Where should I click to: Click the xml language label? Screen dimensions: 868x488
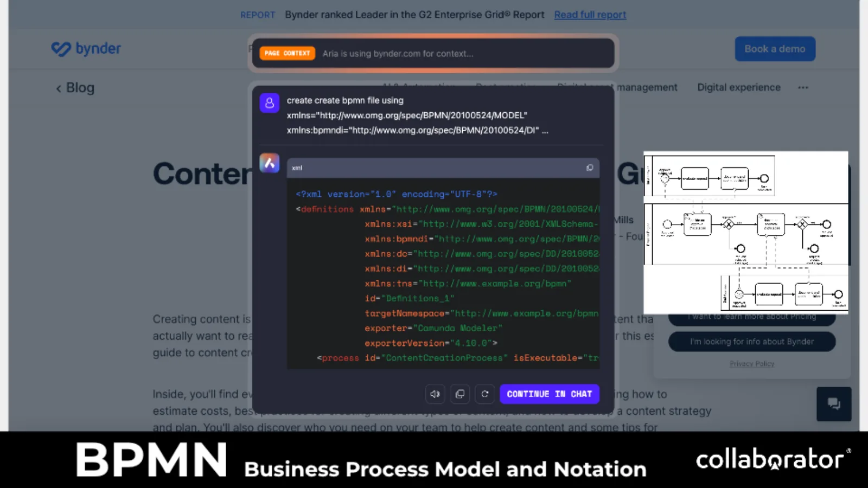point(297,168)
